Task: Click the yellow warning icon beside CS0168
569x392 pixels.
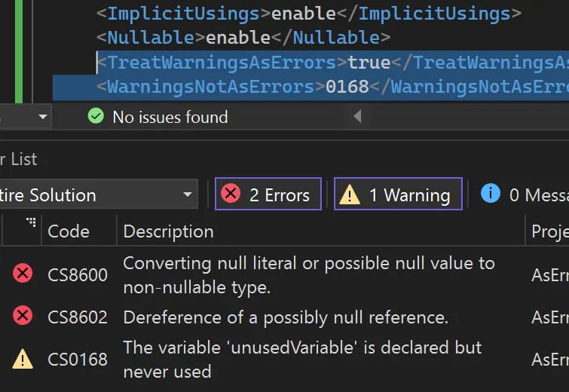Action: click(x=23, y=359)
